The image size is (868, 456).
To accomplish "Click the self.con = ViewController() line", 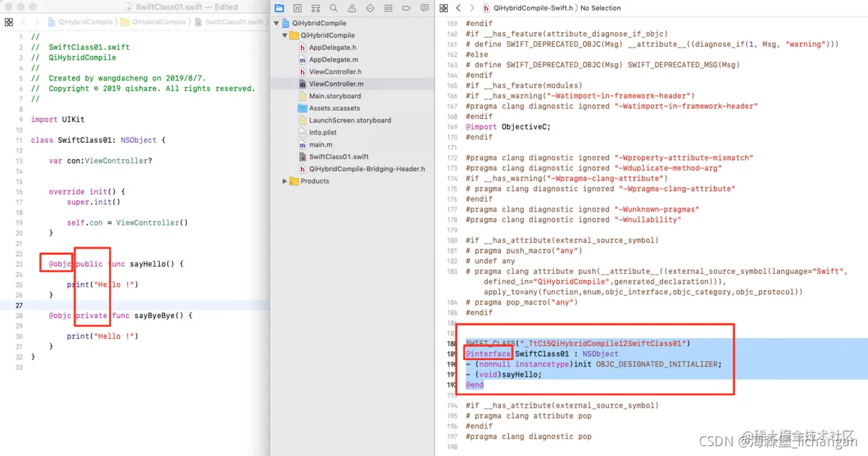I will (x=127, y=223).
